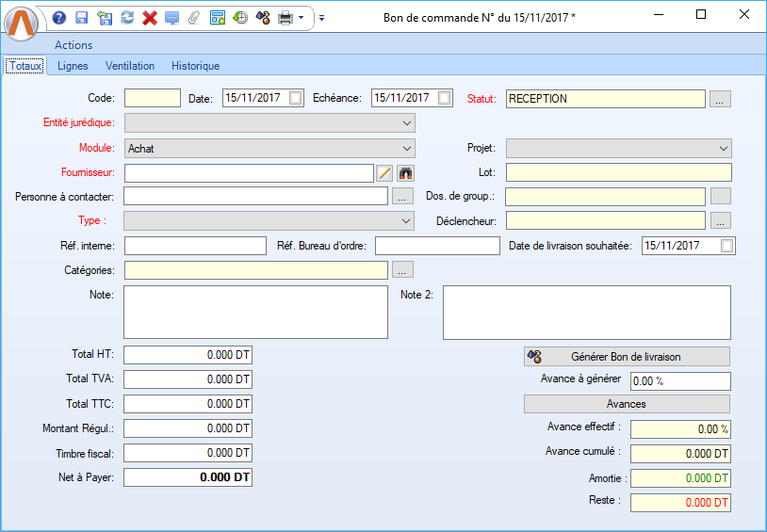The image size is (767, 532).
Task: Toggle the checkbox in the Echéance field
Action: pos(445,98)
